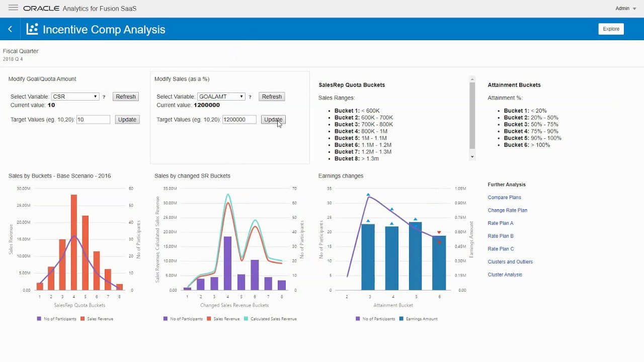
Task: Click the tallest orange bar at bucket 4
Action: pyautogui.click(x=74, y=242)
